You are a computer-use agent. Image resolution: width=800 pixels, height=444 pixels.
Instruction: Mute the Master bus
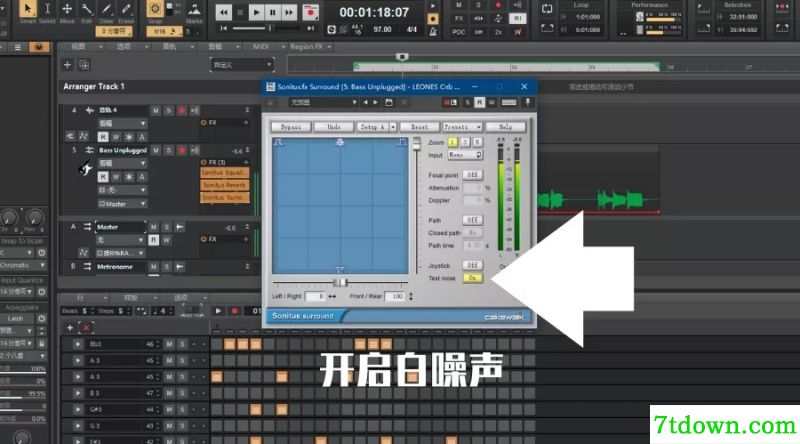tap(154, 227)
